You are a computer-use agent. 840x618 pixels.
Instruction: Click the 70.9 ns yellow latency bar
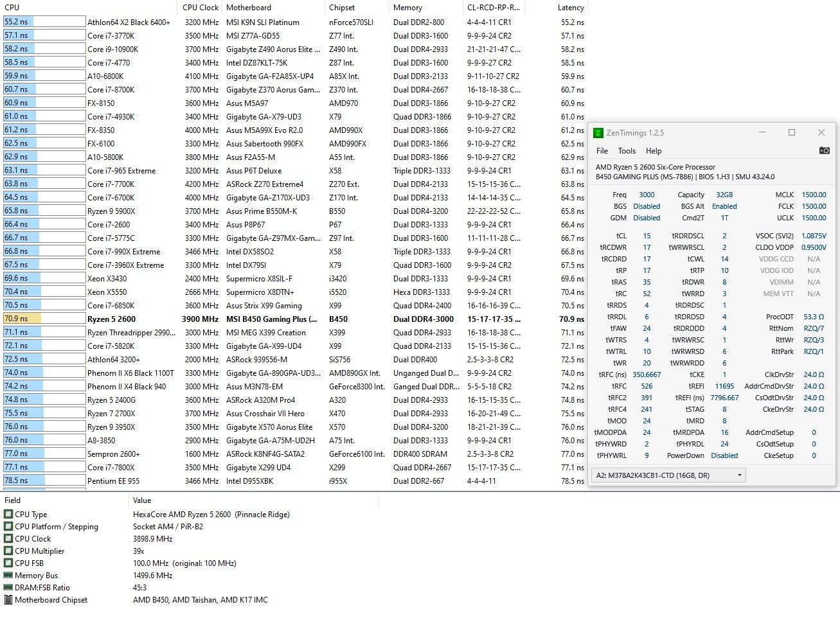[x=22, y=319]
